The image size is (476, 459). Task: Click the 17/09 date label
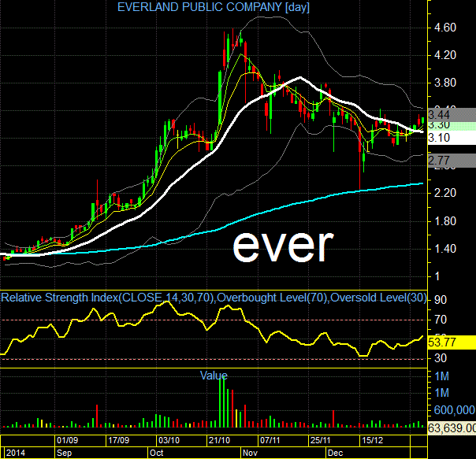118,440
